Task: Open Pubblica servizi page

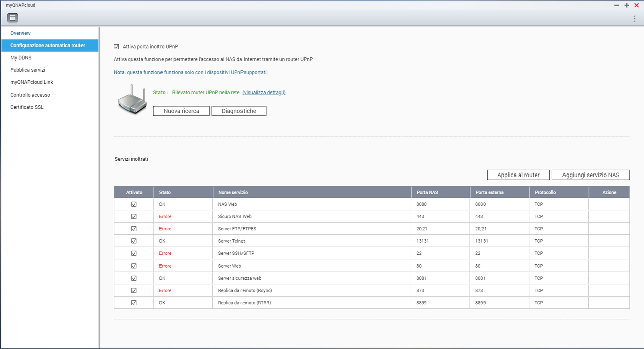Action: [x=49, y=70]
